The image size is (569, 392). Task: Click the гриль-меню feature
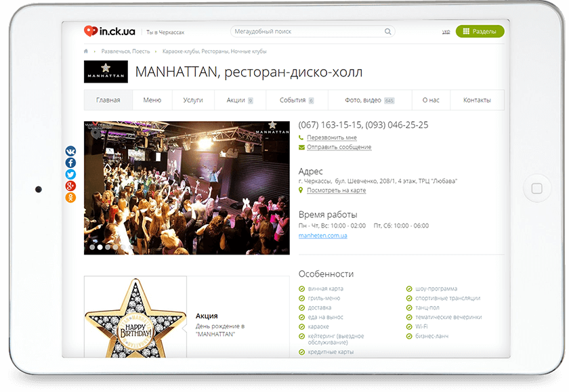click(324, 298)
